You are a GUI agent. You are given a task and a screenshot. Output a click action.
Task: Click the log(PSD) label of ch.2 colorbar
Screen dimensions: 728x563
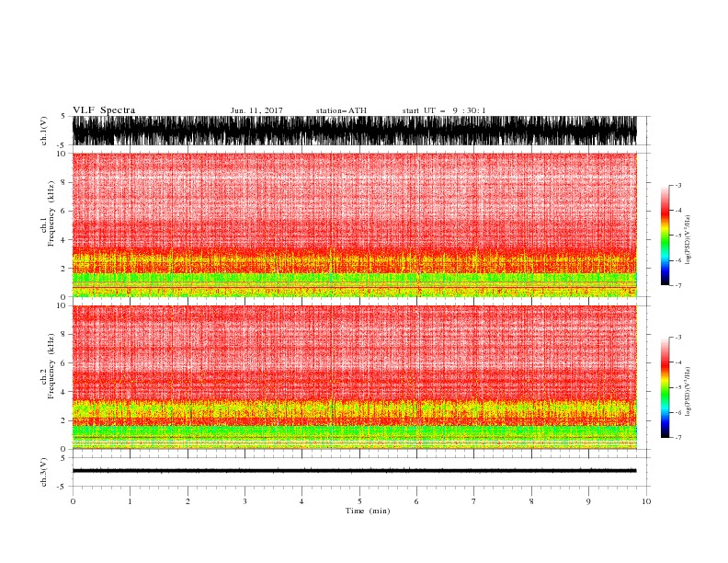(688, 391)
